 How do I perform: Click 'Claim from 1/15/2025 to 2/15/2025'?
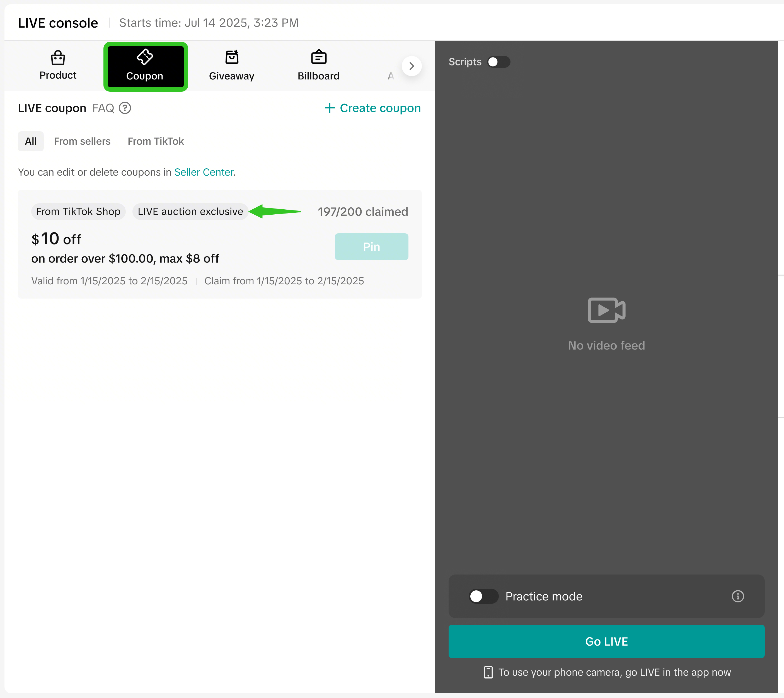(x=284, y=281)
